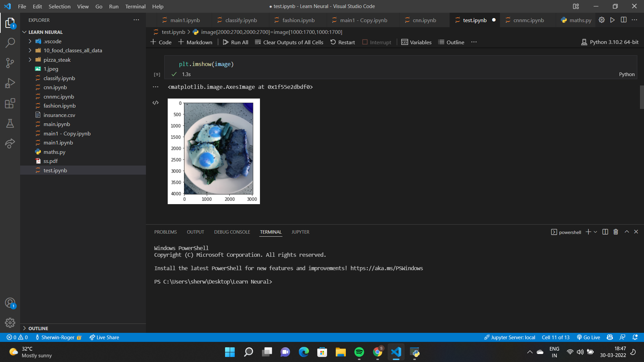The image size is (644, 362).
Task: Open the Run and Debug view
Action: 10,83
